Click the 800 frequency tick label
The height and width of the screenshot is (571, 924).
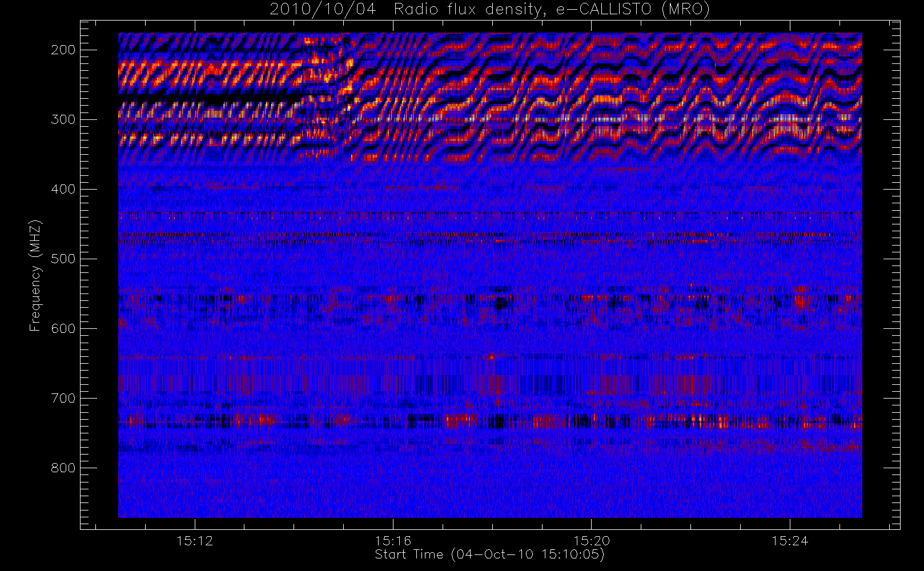[x=63, y=468]
